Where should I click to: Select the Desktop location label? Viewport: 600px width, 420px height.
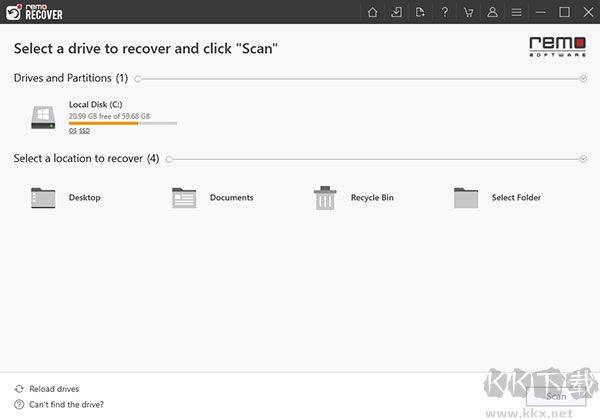[x=85, y=197]
